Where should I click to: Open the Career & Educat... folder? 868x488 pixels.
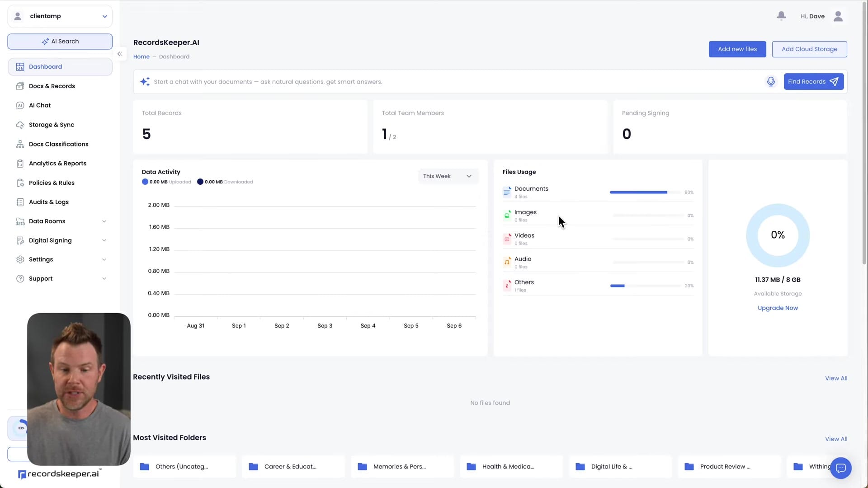pos(293,467)
